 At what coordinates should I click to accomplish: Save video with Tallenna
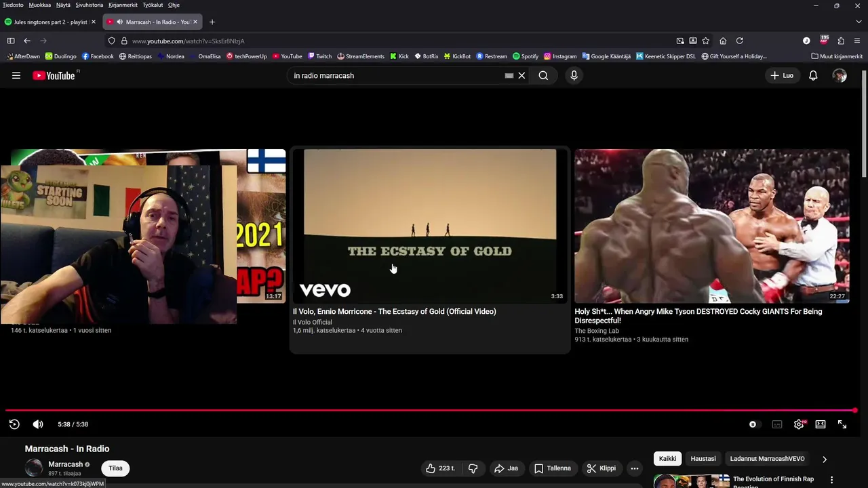(552, 468)
